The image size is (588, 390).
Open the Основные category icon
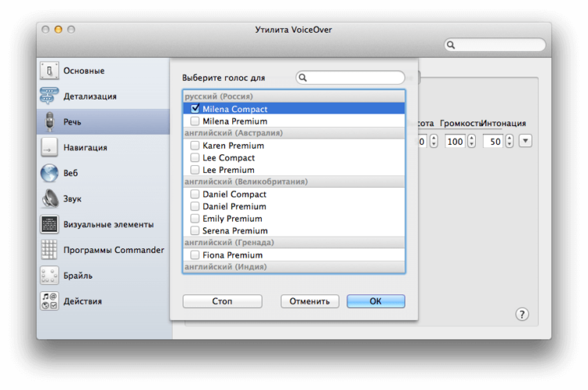point(49,70)
